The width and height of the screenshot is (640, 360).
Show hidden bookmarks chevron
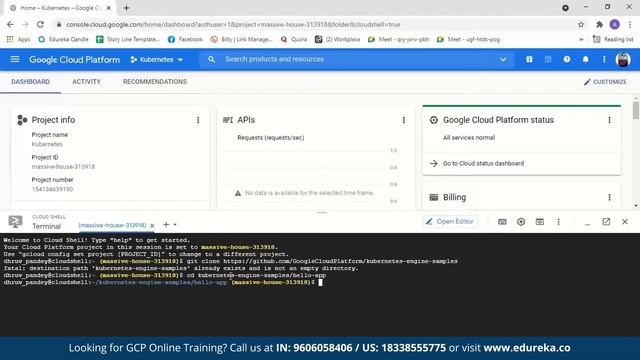click(x=581, y=40)
